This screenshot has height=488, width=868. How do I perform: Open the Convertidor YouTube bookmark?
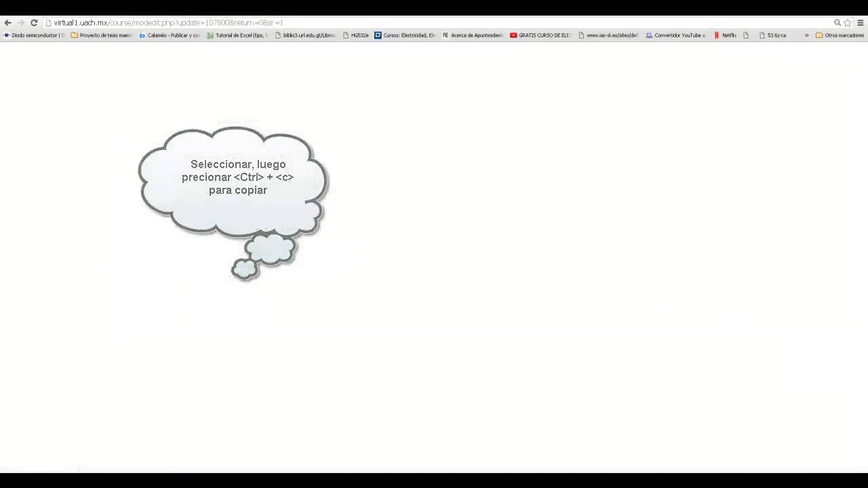(x=676, y=35)
